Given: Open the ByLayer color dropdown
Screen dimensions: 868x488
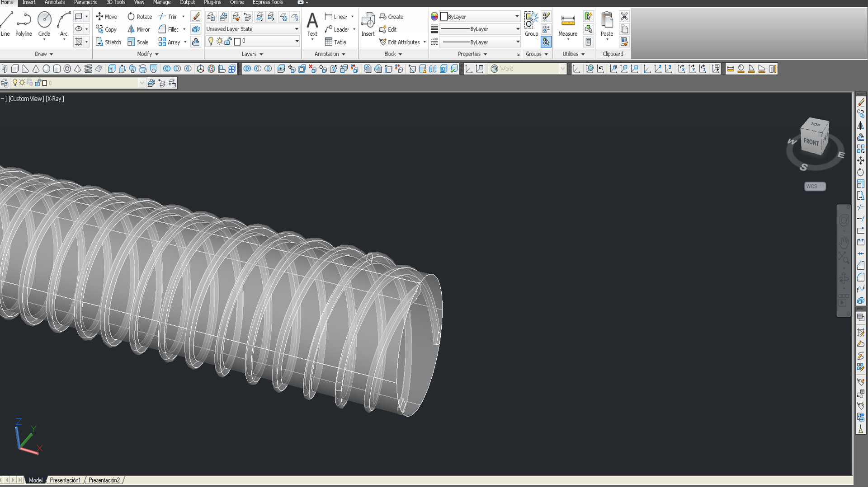Looking at the screenshot, I should click(x=480, y=17).
